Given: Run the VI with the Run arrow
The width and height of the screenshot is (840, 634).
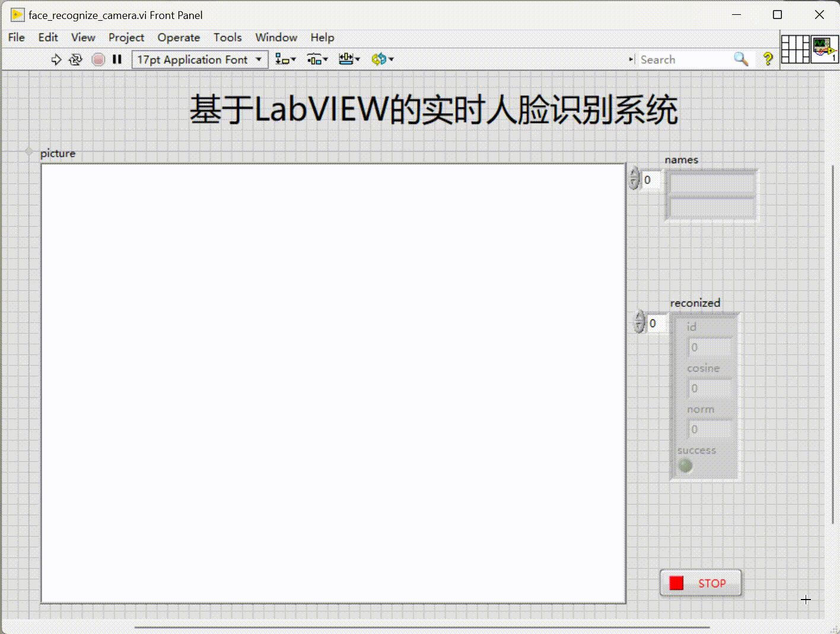Looking at the screenshot, I should [56, 59].
